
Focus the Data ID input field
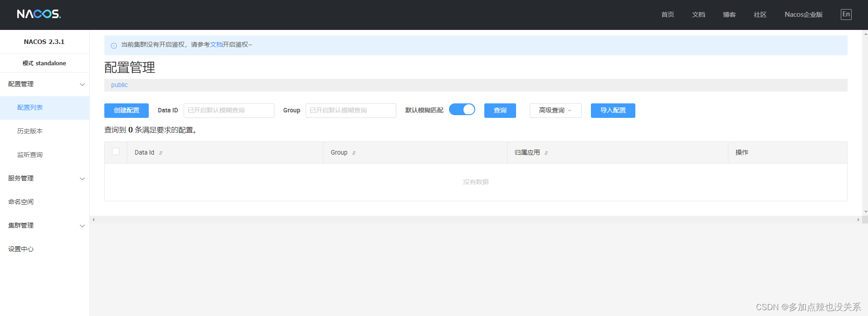point(229,110)
